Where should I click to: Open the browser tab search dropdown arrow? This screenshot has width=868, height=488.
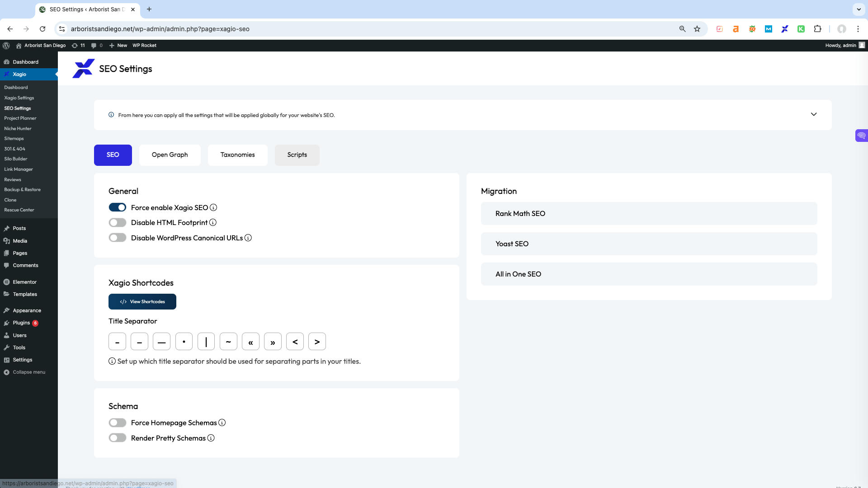859,9
